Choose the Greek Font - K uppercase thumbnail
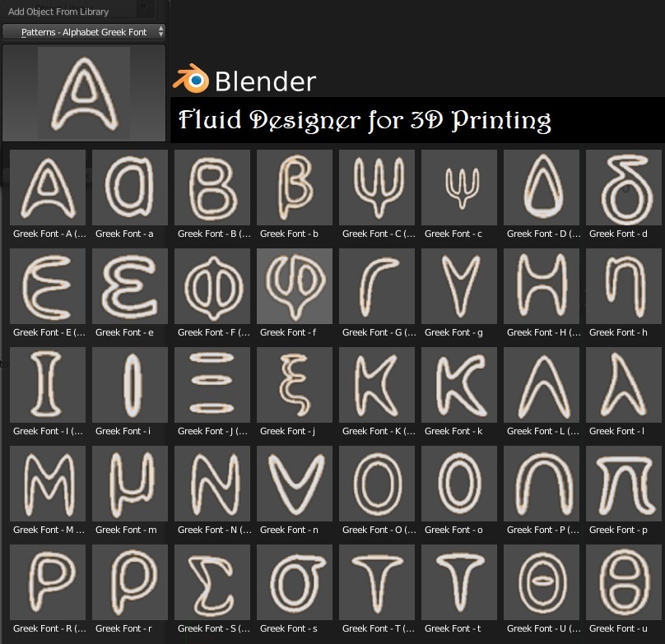Viewport: 665px width, 644px height. coord(377,385)
